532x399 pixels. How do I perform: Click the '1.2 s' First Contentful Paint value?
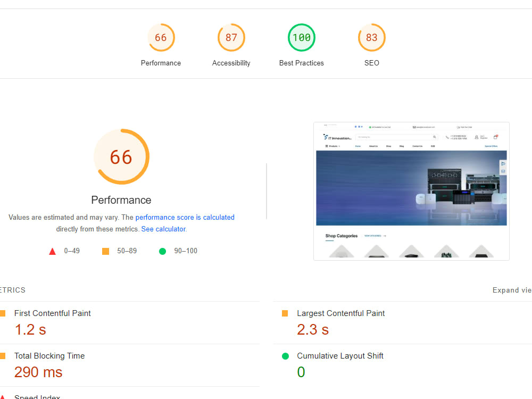pyautogui.click(x=30, y=330)
